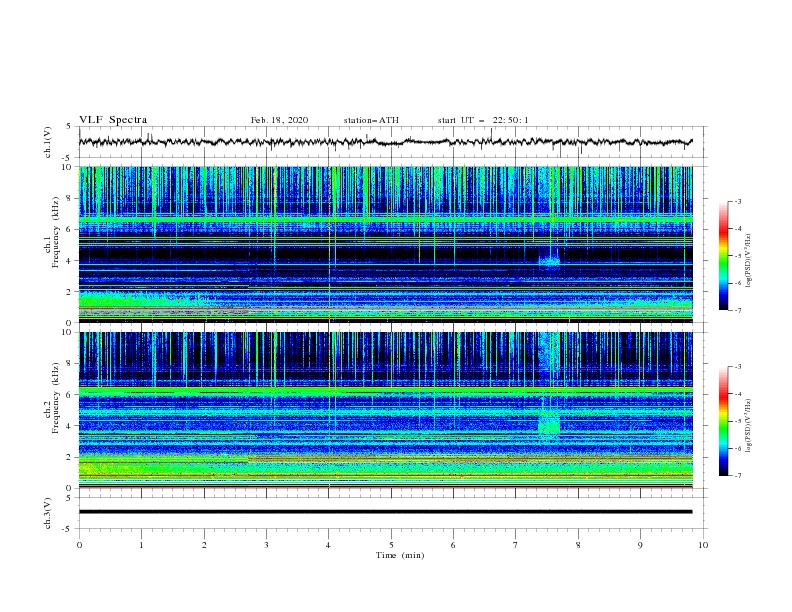Click the "VLF Spectra" plot title

coord(113,120)
